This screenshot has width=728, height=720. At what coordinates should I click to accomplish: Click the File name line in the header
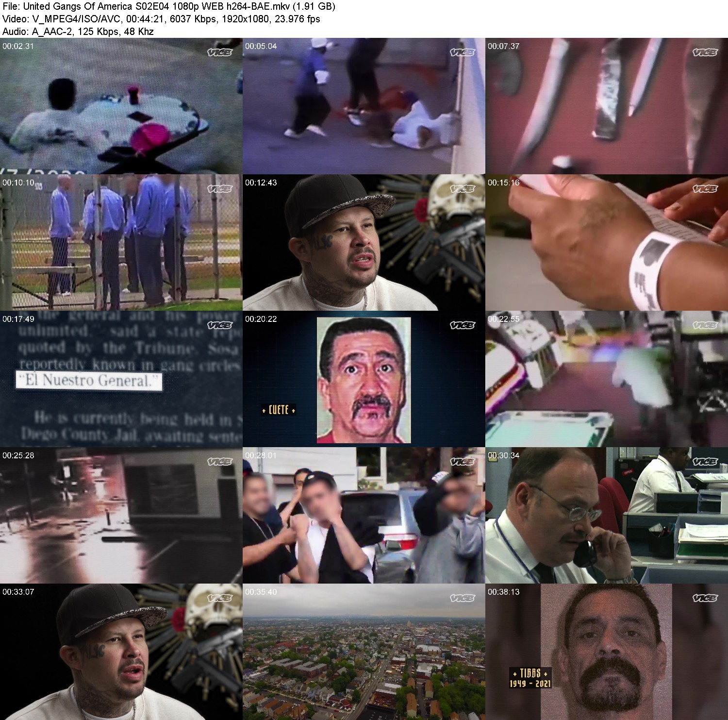tap(169, 6)
